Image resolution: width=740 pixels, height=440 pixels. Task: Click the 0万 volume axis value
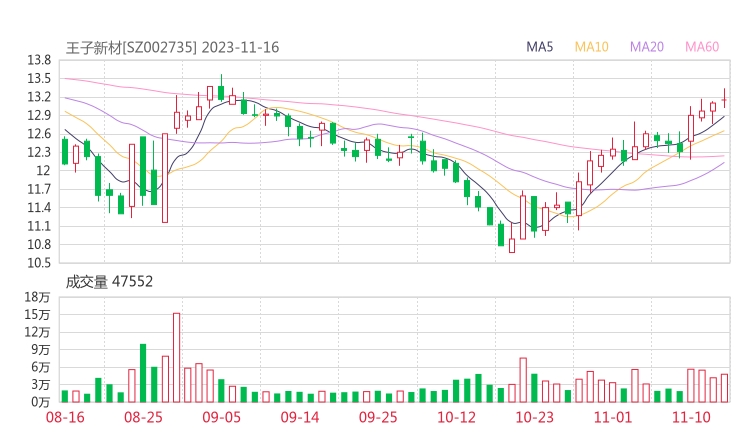(x=41, y=402)
